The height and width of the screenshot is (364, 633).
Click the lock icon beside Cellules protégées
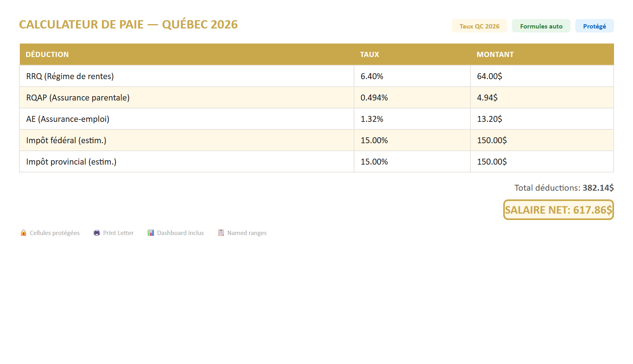click(x=23, y=233)
